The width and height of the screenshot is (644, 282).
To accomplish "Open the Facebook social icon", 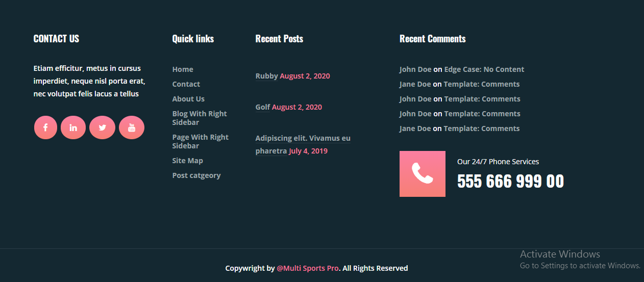I will pos(45,127).
